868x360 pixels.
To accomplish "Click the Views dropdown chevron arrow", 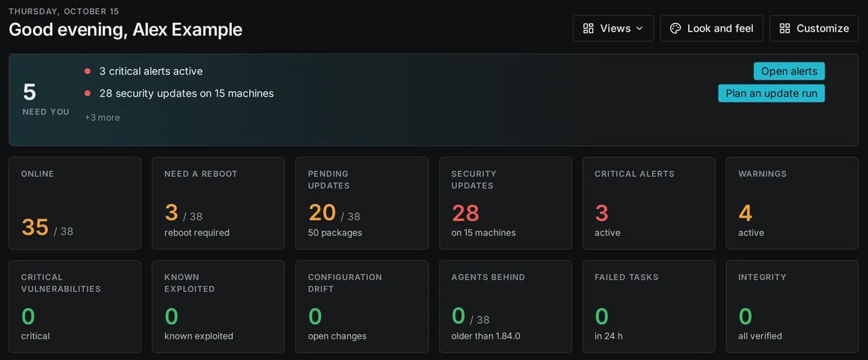I will [x=639, y=29].
